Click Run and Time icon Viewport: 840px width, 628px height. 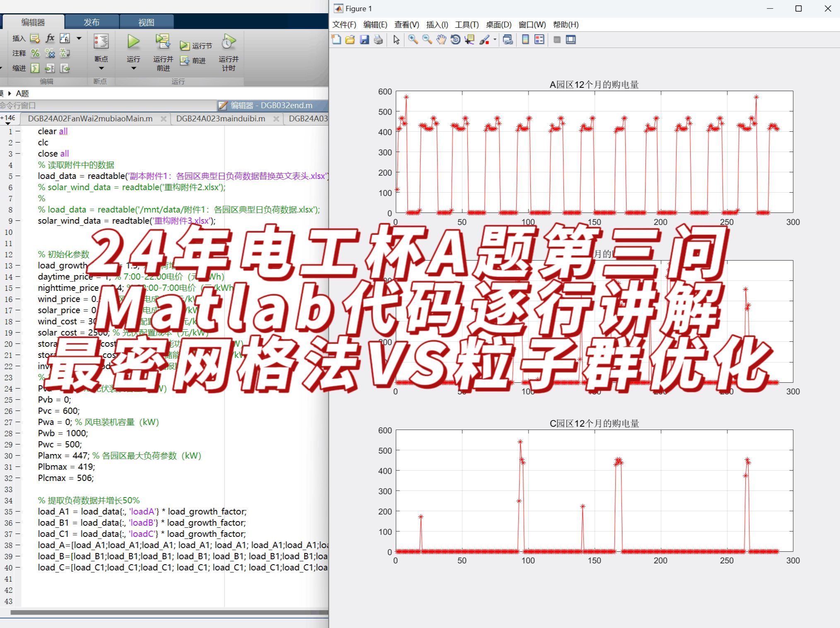228,42
